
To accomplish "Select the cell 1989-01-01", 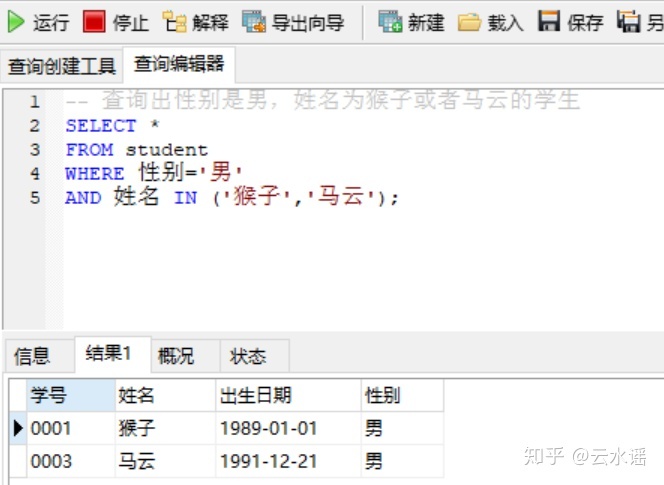I will coord(288,428).
